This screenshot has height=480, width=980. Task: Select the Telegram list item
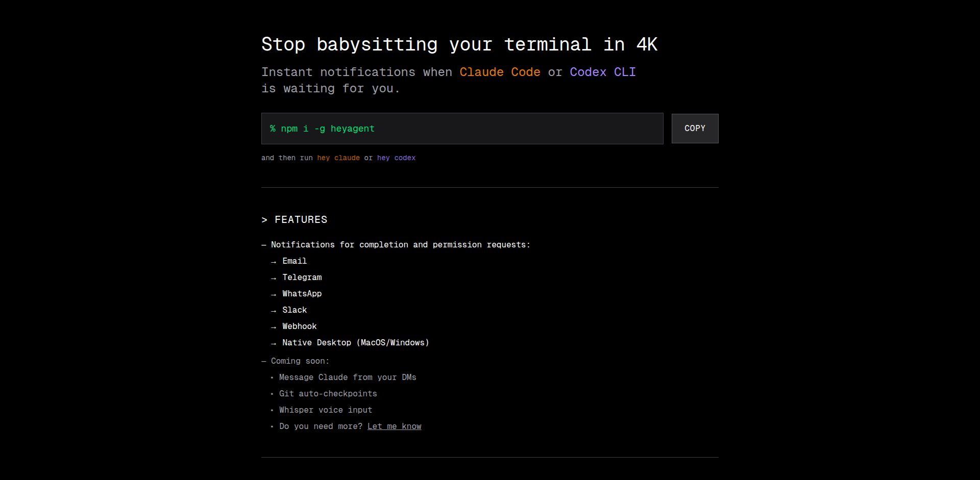(302, 277)
